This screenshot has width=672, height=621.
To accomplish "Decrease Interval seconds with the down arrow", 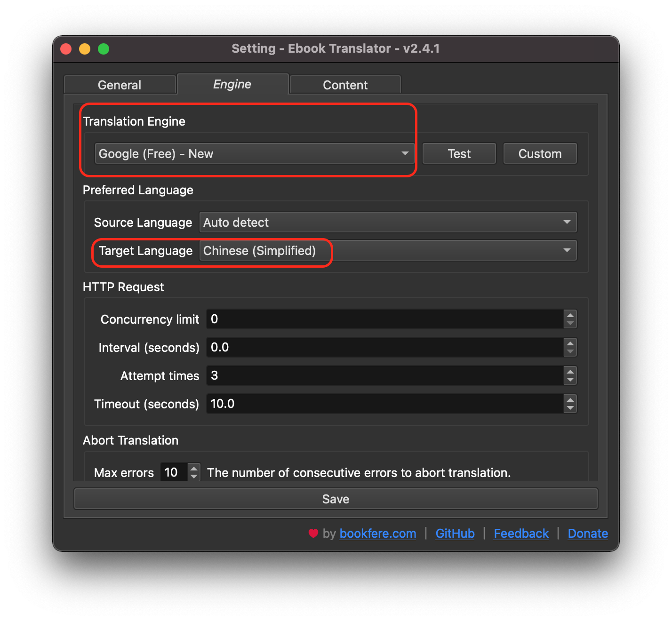I will coord(570,351).
